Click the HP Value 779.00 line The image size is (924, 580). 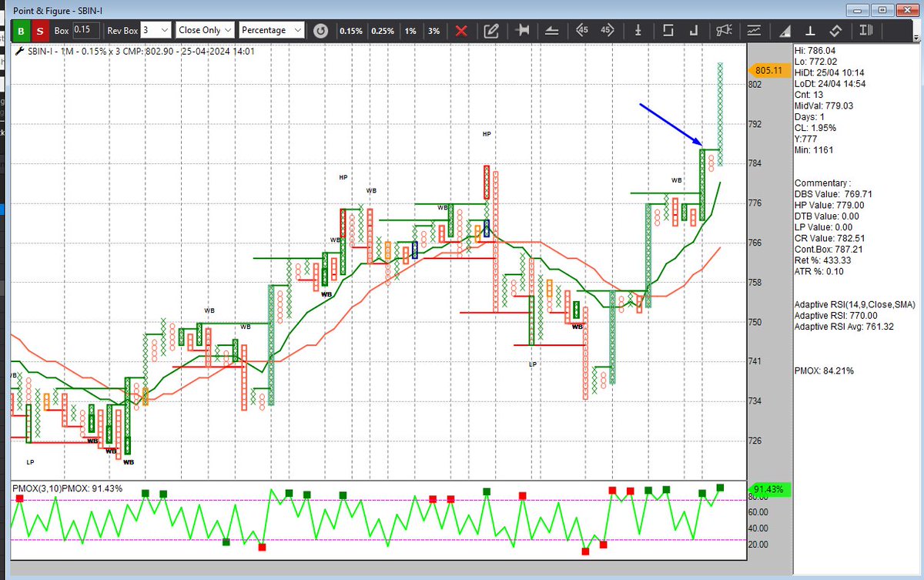pos(829,205)
